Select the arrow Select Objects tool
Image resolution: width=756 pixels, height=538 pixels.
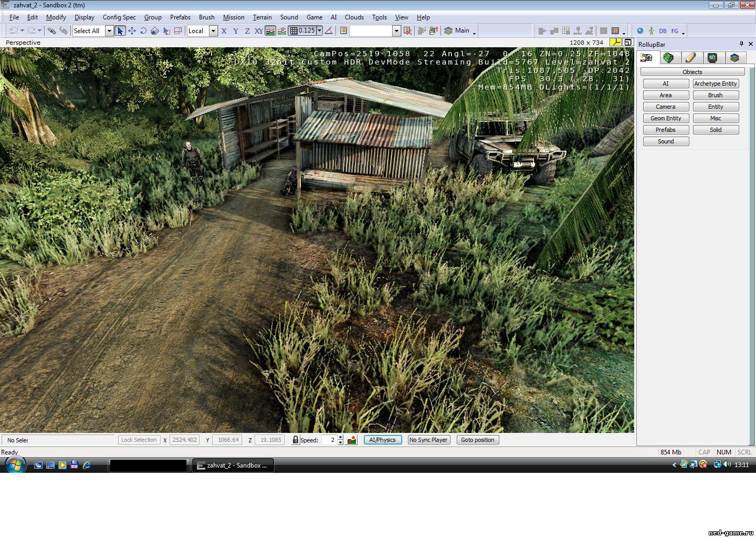(120, 31)
